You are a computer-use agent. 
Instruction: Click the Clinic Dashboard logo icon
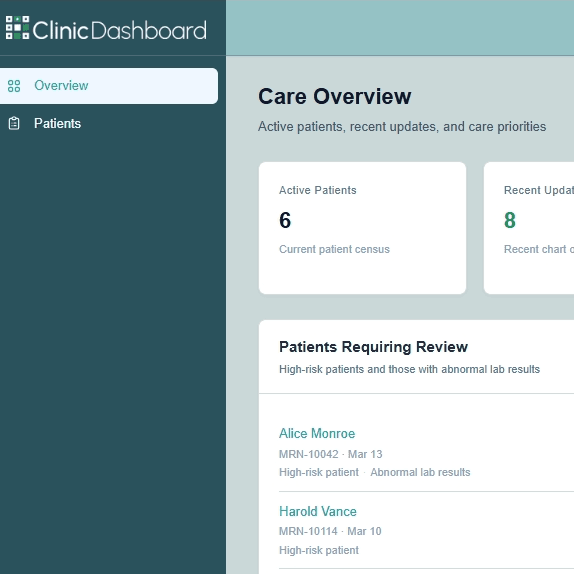[17, 27]
